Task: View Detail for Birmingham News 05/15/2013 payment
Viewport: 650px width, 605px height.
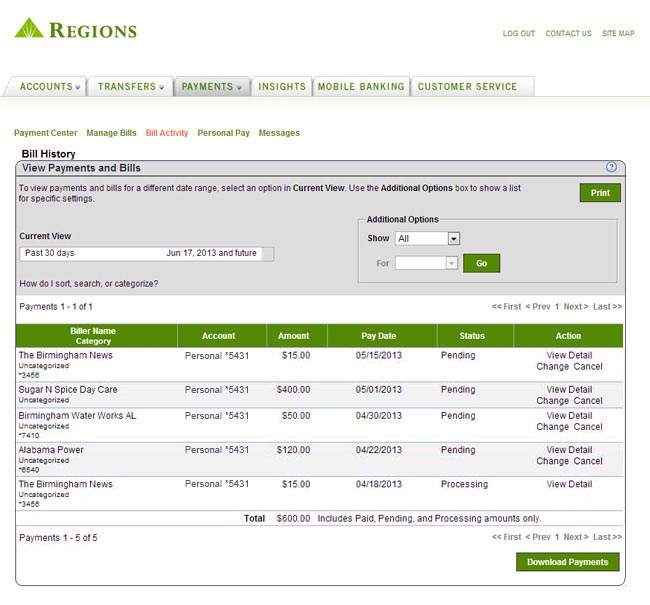Action: pos(569,355)
